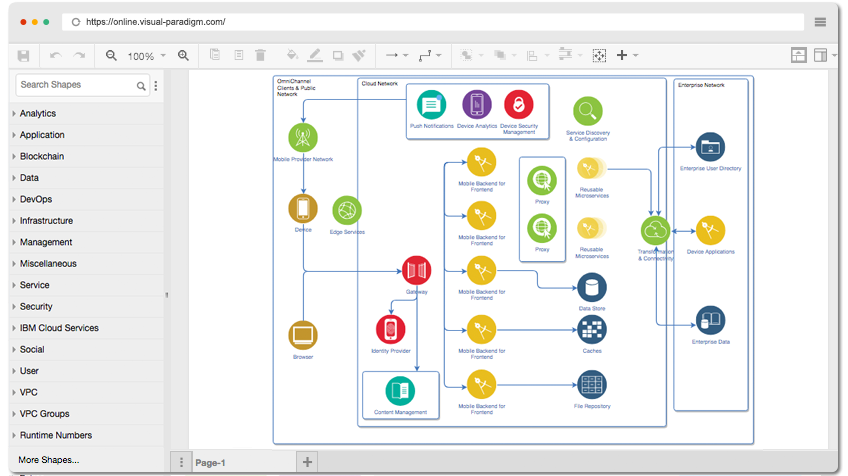Expand the Blockchain shape category
Viewport: 848px width, 476px height.
(87, 156)
